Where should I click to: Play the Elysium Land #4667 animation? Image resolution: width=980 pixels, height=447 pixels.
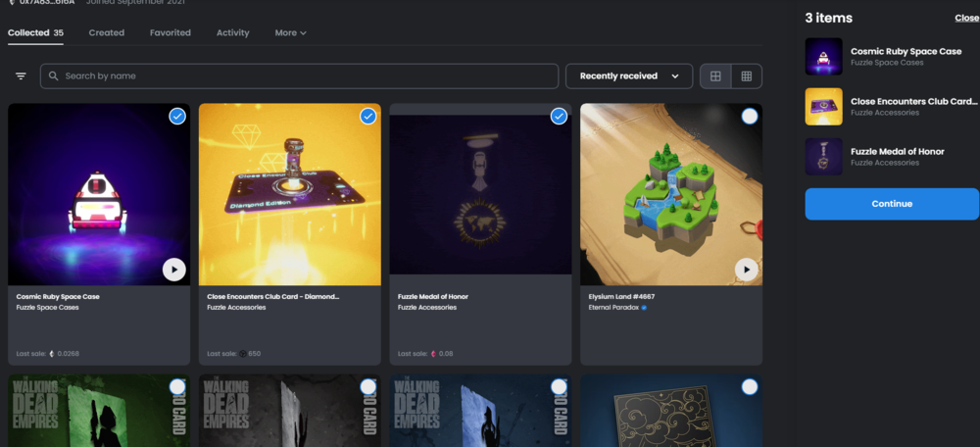tap(746, 270)
